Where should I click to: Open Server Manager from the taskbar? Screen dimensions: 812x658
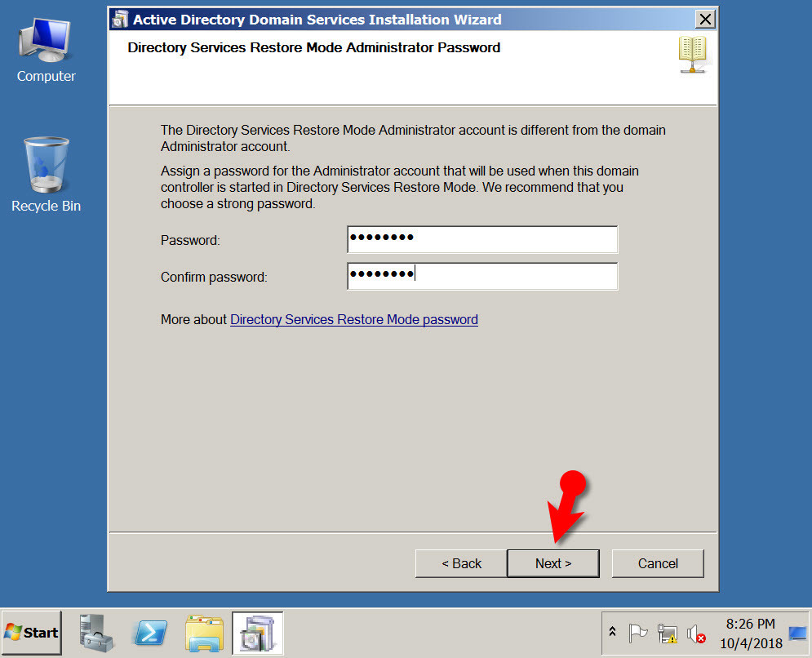tap(96, 633)
